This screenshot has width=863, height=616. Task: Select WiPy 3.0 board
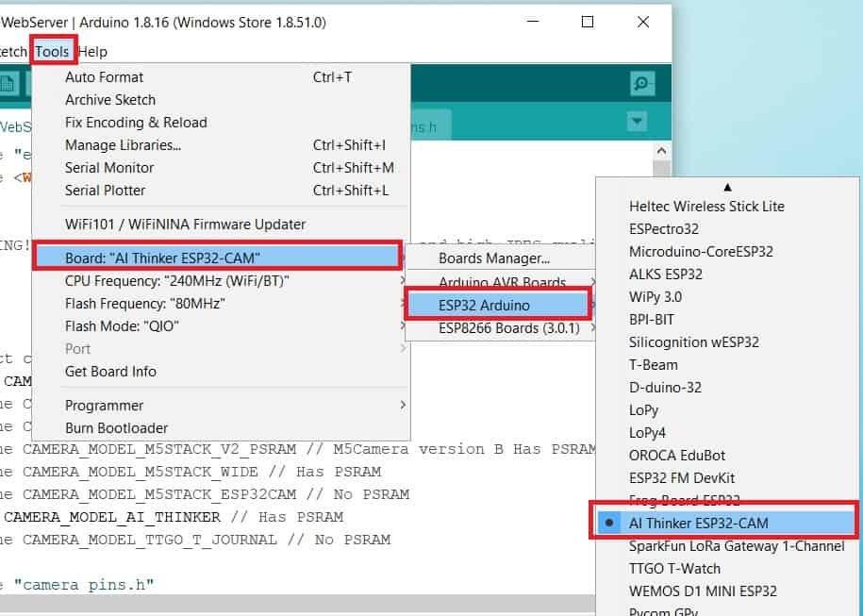pos(727,297)
